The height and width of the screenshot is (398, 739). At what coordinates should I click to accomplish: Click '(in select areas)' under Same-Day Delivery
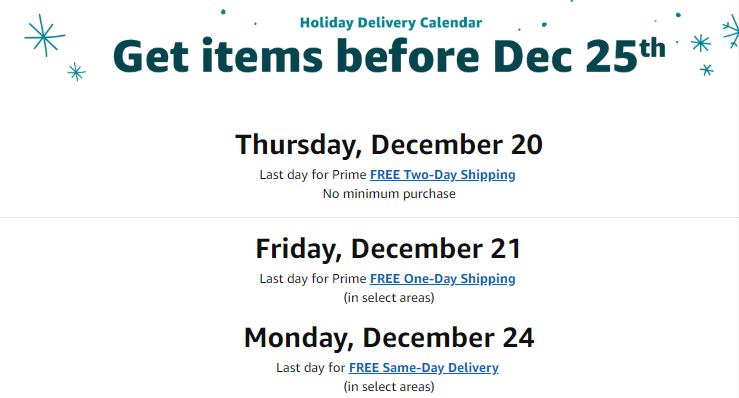(x=389, y=387)
